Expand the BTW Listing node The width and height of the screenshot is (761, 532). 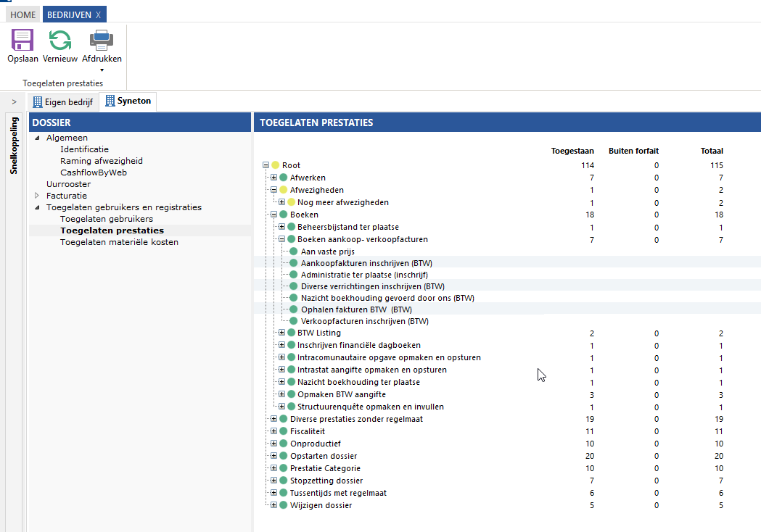(x=282, y=333)
